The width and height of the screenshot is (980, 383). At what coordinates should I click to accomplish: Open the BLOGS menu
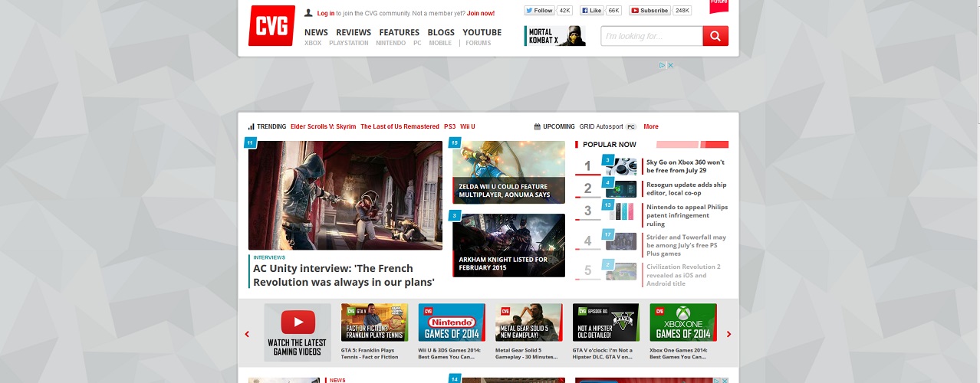[x=441, y=32]
